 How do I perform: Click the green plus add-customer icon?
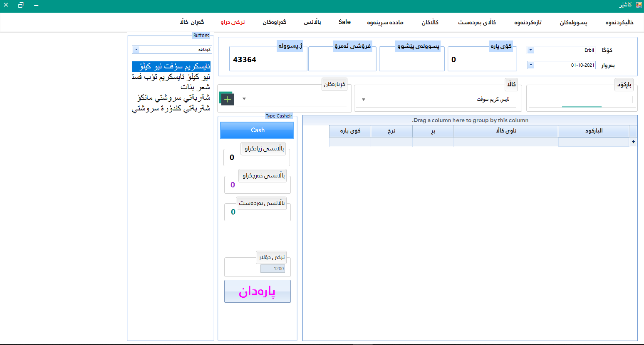coord(227,99)
